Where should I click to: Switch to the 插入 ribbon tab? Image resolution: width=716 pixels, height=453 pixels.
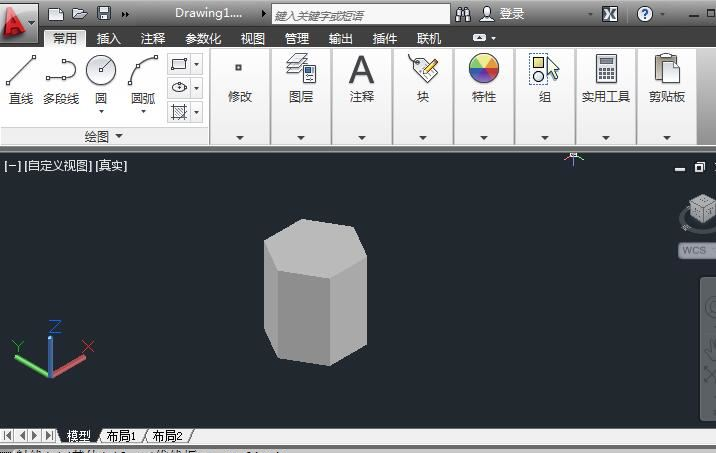tap(109, 39)
